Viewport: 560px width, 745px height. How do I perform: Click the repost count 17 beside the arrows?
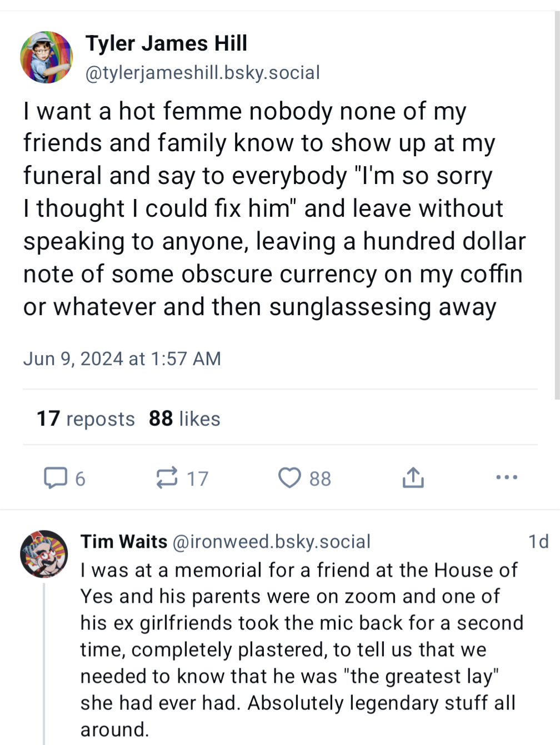tap(197, 479)
